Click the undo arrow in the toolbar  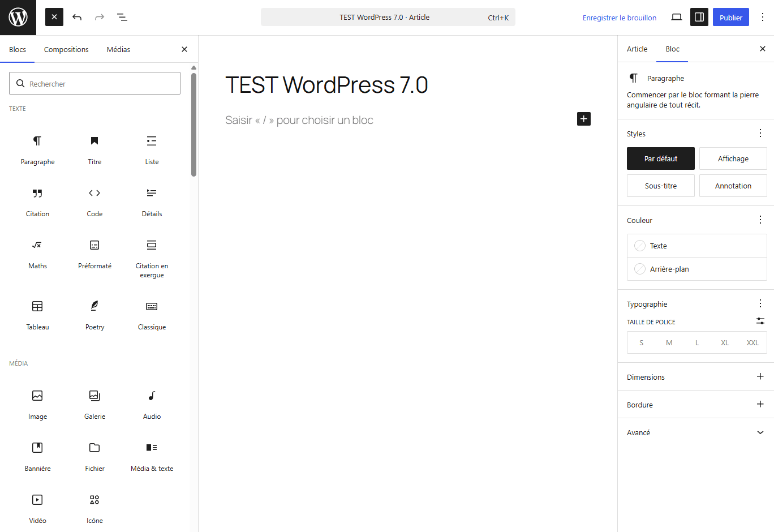click(77, 17)
